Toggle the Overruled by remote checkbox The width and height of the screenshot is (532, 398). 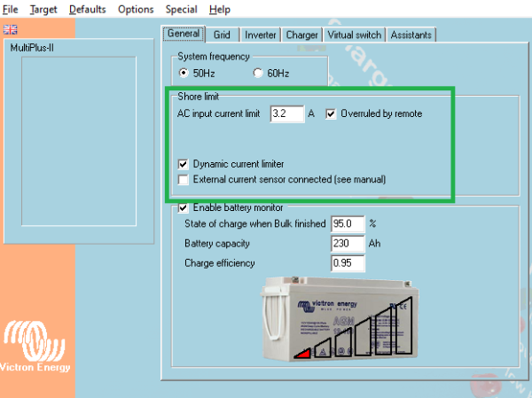pos(331,113)
